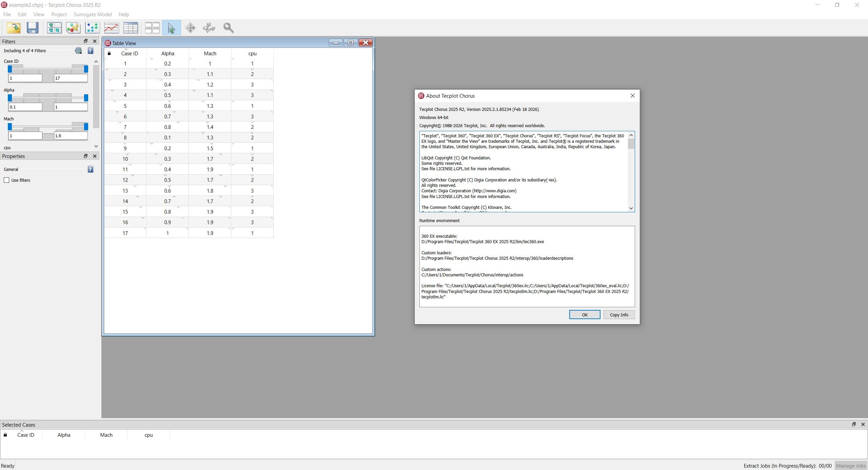Open the Help menu
Image resolution: width=868 pixels, height=470 pixels.
[124, 15]
